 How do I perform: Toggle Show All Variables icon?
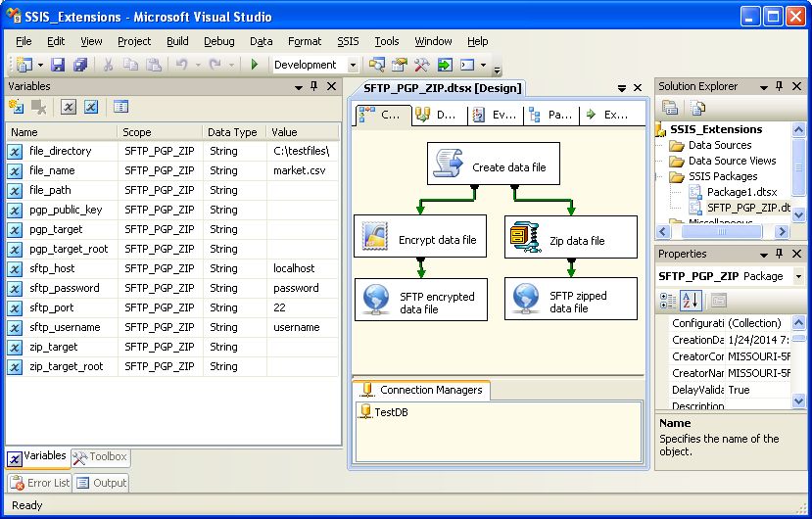(91, 107)
